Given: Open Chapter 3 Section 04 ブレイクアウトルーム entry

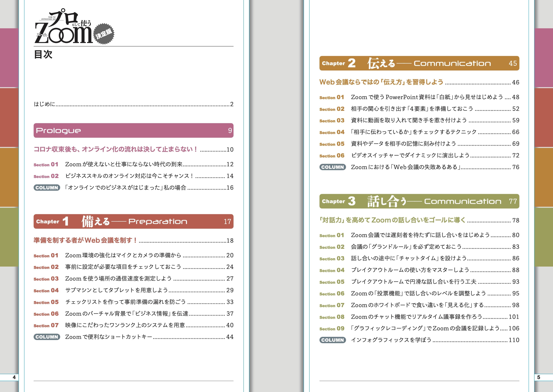Looking at the screenshot, I should pyautogui.click(x=410, y=270).
